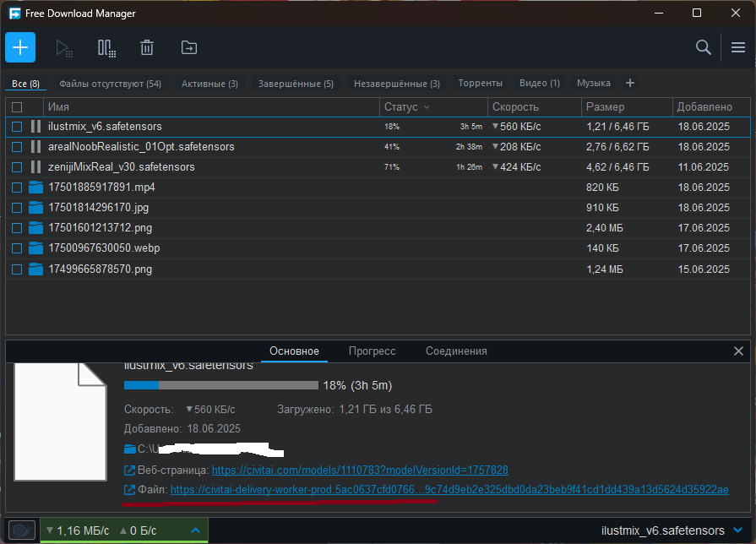Open folder of 17499665878570.png
756x544 pixels.
point(35,269)
